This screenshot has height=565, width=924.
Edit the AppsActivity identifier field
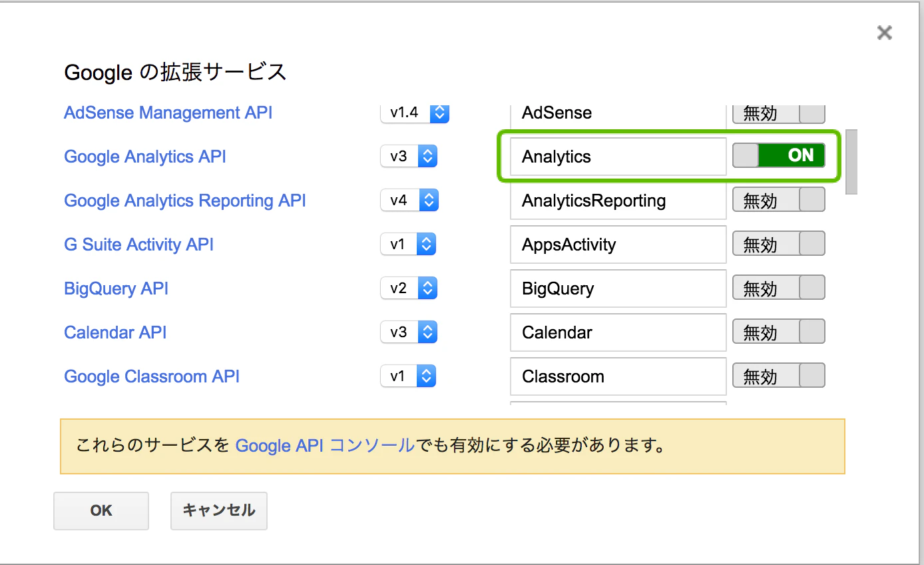tap(618, 245)
